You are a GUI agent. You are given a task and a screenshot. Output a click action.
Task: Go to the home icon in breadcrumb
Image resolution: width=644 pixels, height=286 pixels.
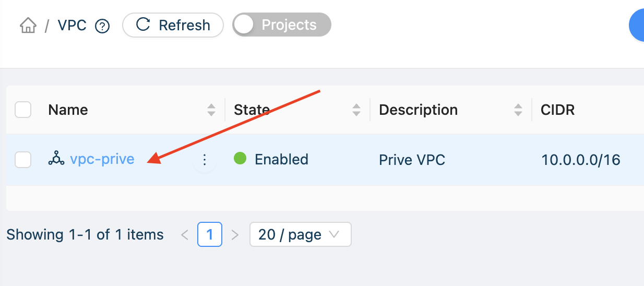pos(28,25)
